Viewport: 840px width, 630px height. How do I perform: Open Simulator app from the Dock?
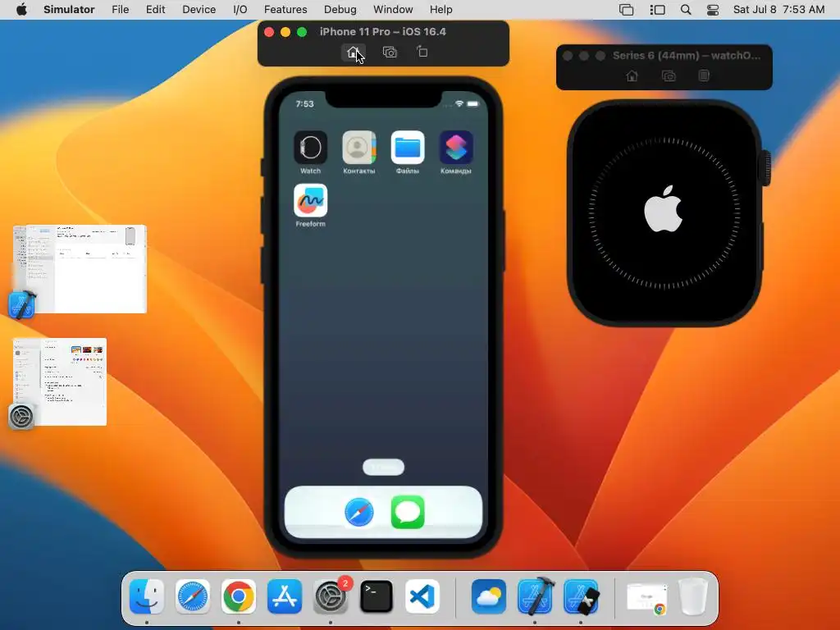(581, 596)
